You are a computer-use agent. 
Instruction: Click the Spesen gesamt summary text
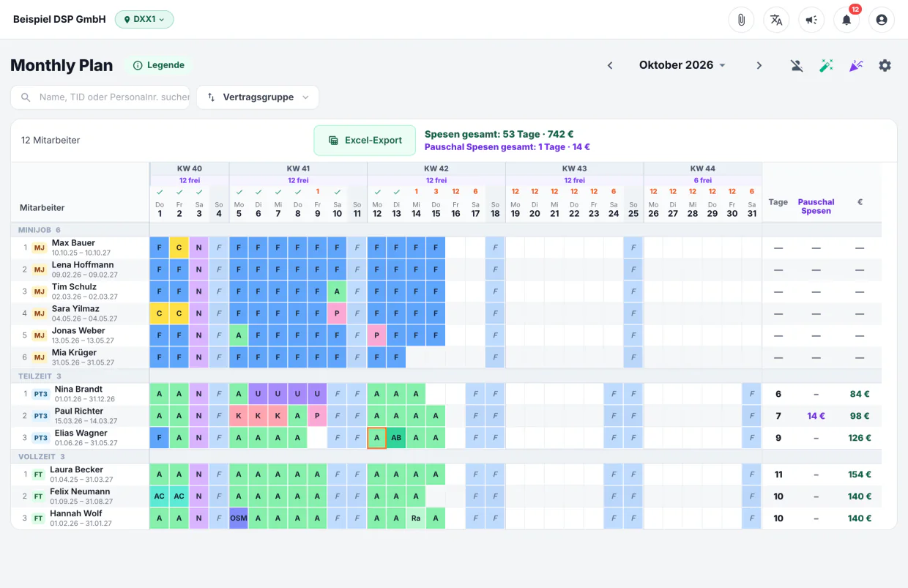click(499, 134)
